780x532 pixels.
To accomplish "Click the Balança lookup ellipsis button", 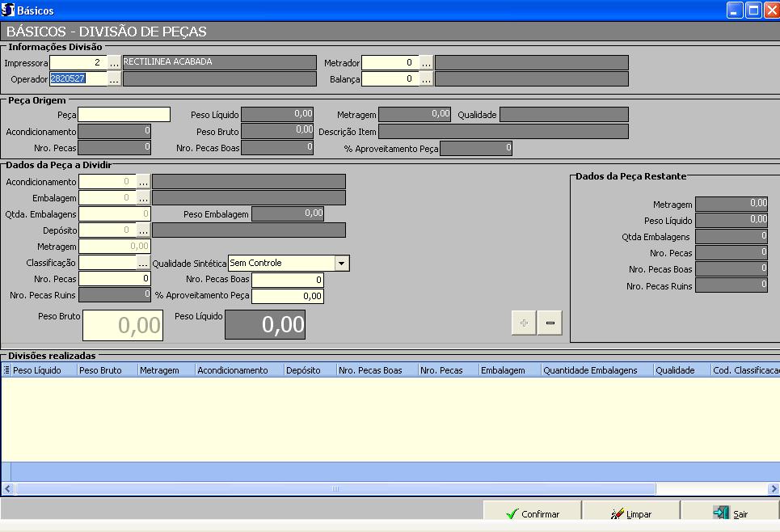I will point(426,78).
